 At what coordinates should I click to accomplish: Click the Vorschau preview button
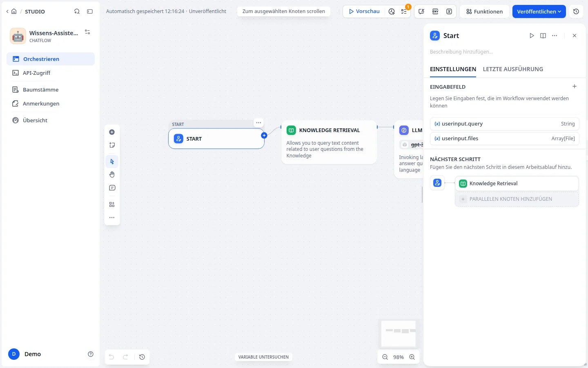[x=364, y=11]
